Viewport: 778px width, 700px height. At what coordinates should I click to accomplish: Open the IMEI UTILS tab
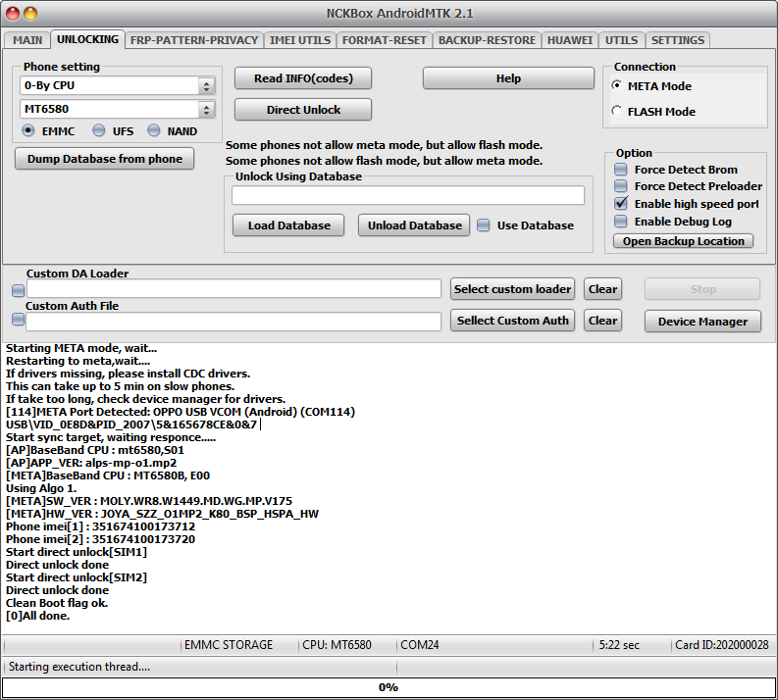tap(299, 40)
